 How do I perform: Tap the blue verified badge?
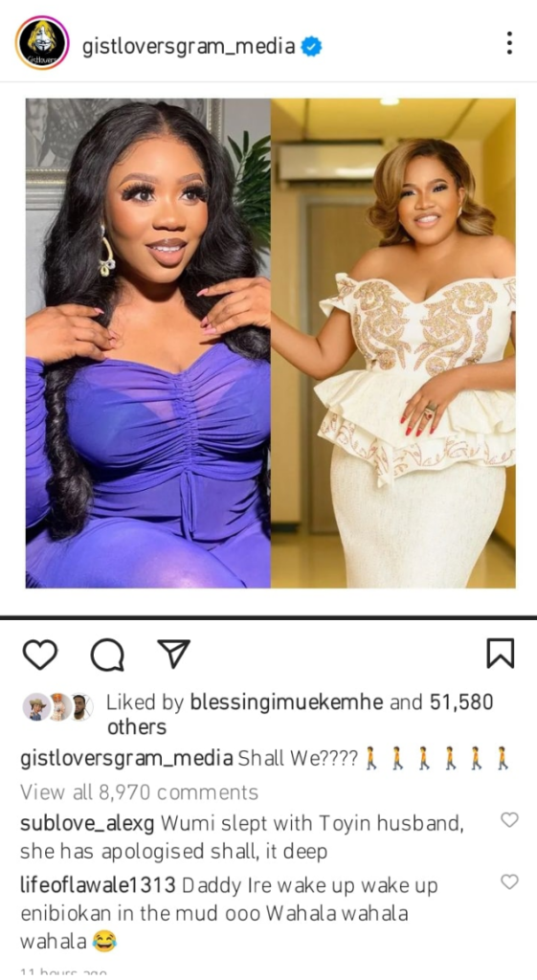pos(311,46)
